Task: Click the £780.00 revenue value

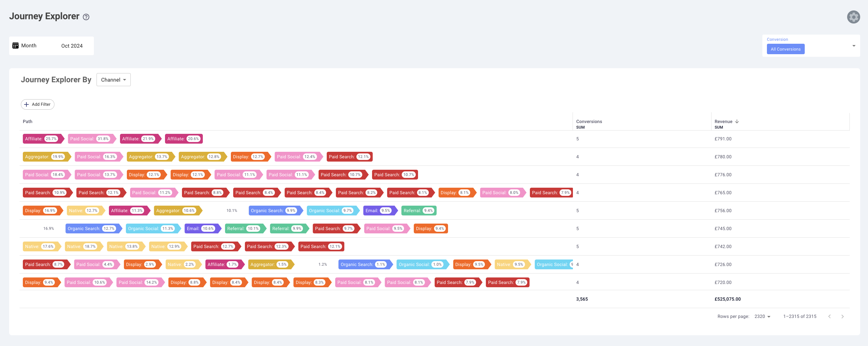Action: (723, 157)
